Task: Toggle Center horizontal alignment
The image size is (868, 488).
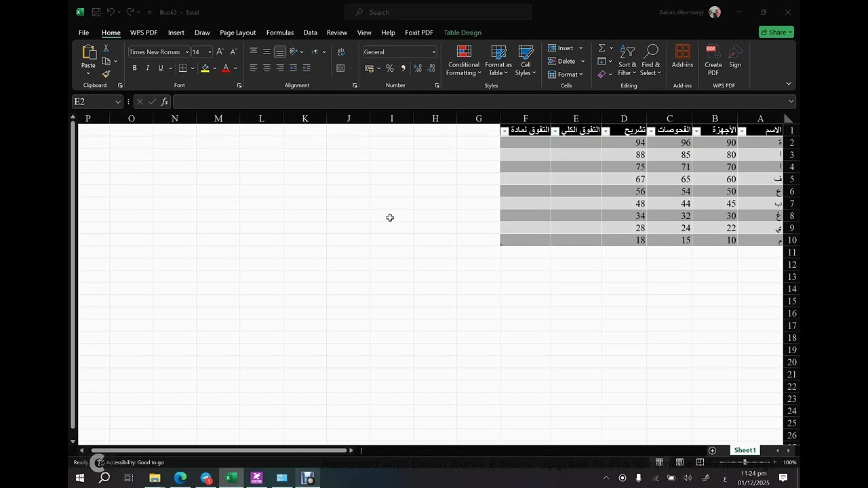Action: pyautogui.click(x=267, y=68)
